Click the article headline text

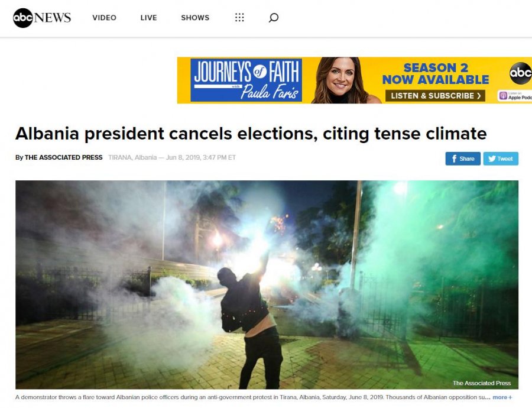pyautogui.click(x=251, y=134)
